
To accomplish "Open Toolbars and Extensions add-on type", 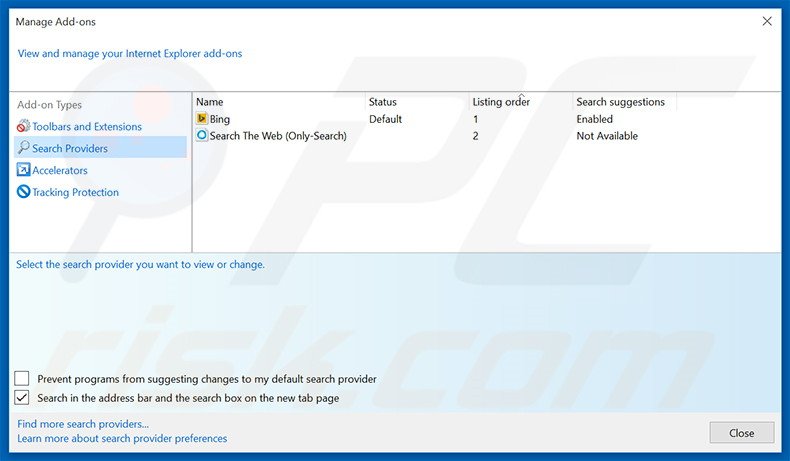I will click(x=87, y=126).
